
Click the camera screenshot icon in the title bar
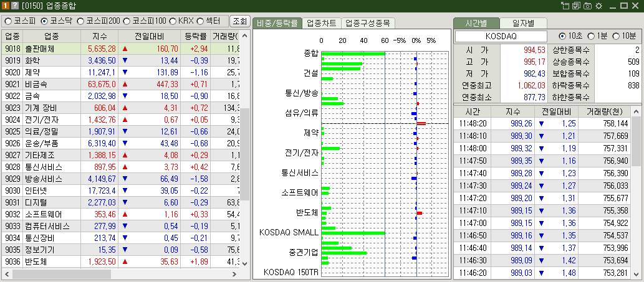click(x=587, y=6)
